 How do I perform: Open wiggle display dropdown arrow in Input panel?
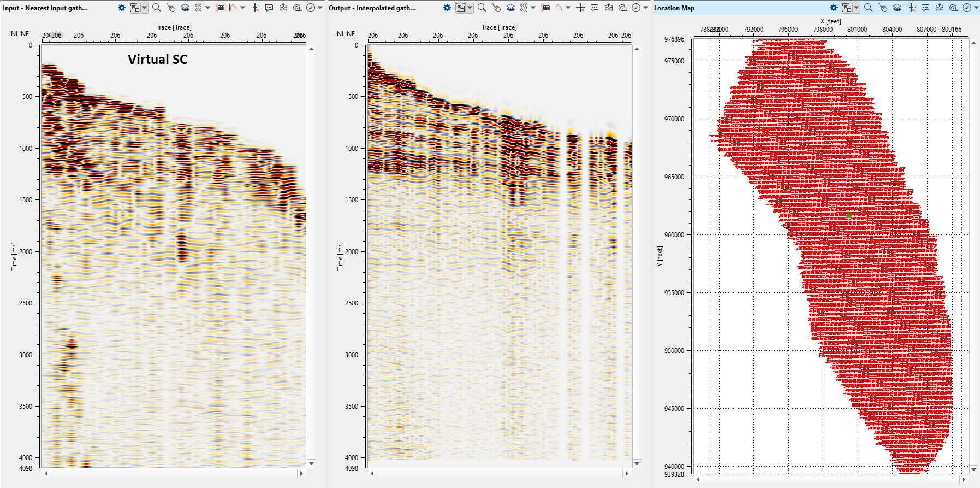click(x=207, y=8)
